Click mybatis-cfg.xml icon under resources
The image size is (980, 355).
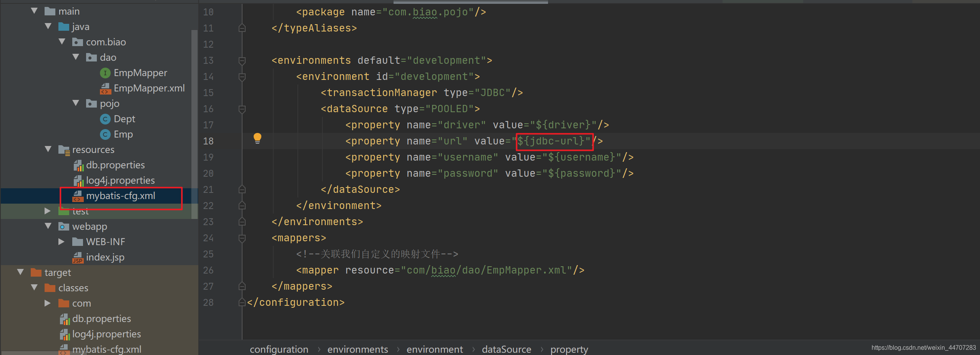[x=78, y=196]
